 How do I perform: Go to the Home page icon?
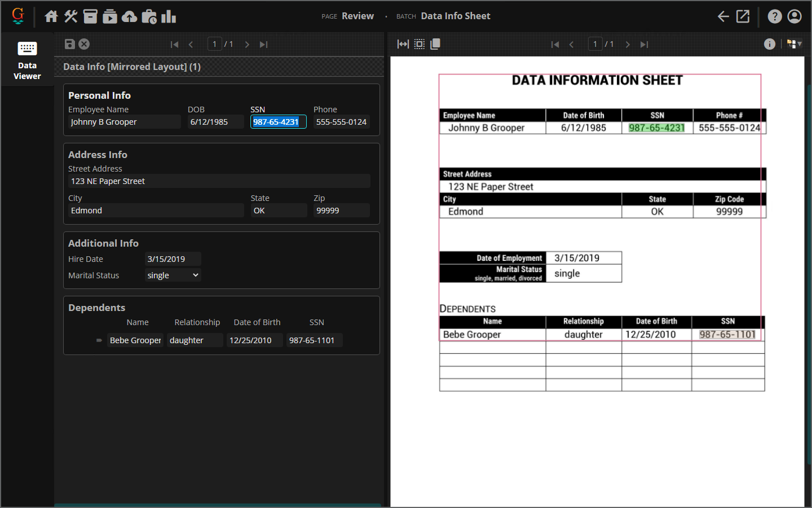click(51, 16)
